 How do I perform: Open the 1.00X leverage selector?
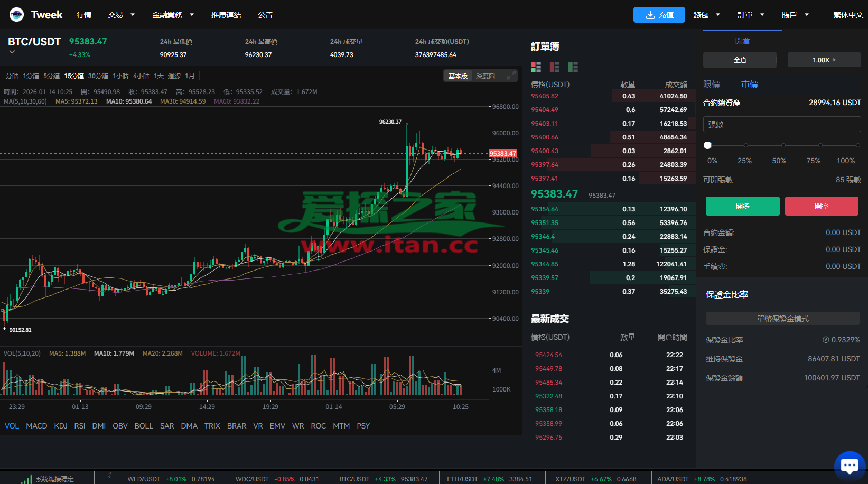824,60
